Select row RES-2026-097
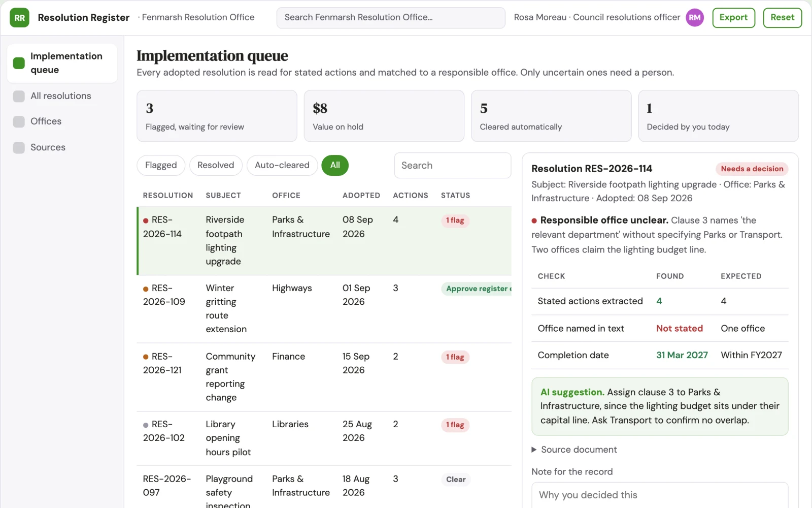 click(324, 488)
